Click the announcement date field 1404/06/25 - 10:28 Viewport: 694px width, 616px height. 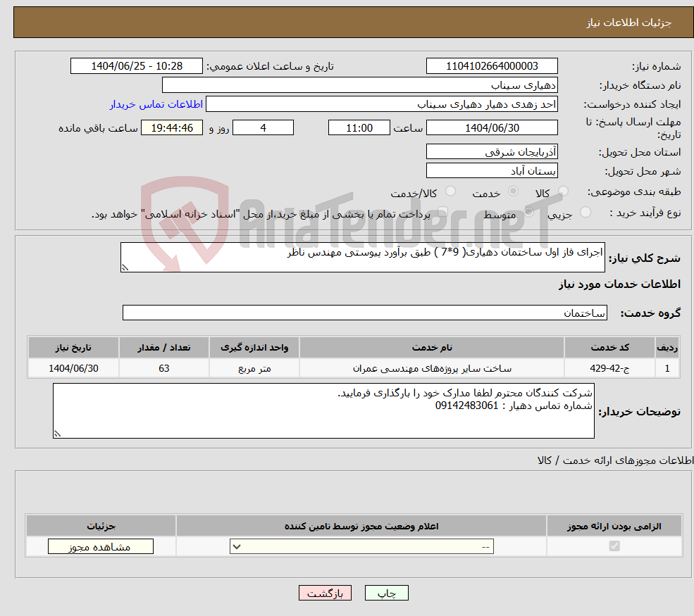(x=136, y=66)
